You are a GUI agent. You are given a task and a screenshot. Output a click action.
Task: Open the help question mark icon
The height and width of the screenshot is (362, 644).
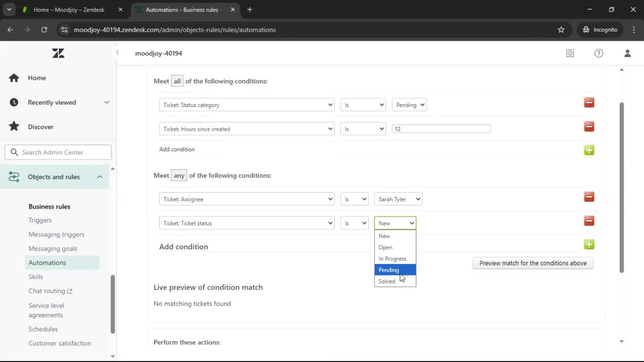click(x=599, y=53)
